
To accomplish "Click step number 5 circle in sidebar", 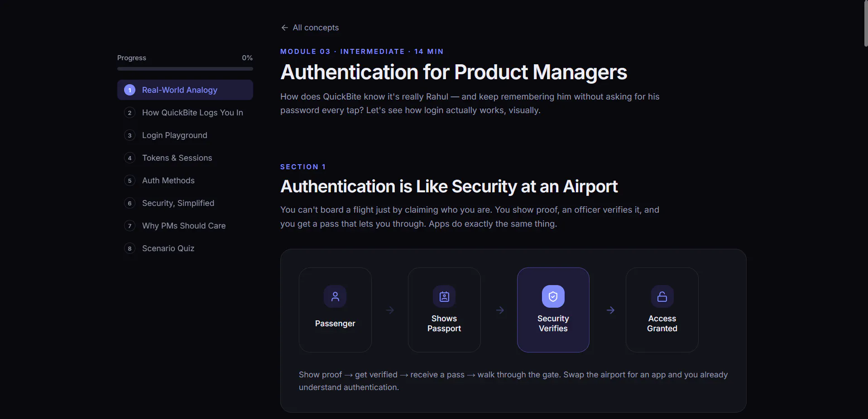I will pyautogui.click(x=129, y=181).
